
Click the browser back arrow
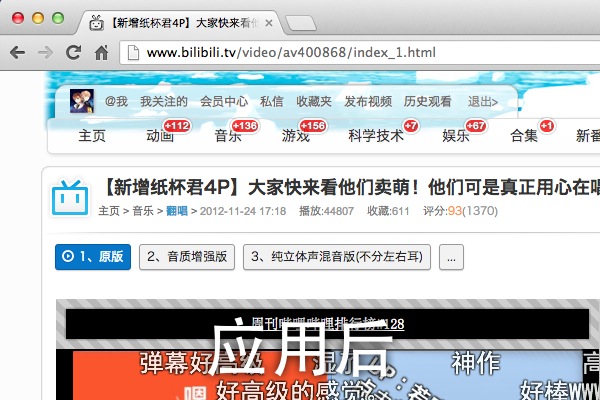coord(17,52)
